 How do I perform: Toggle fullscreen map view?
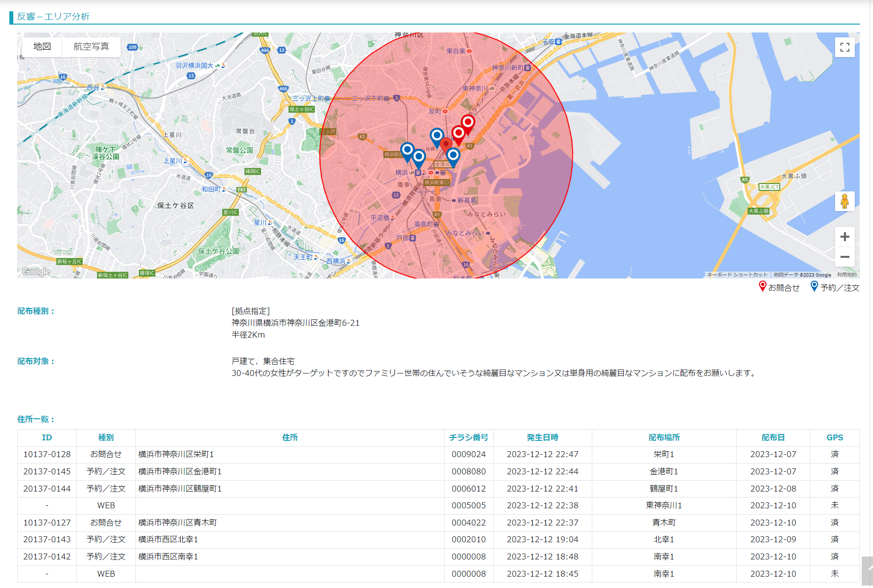[845, 47]
